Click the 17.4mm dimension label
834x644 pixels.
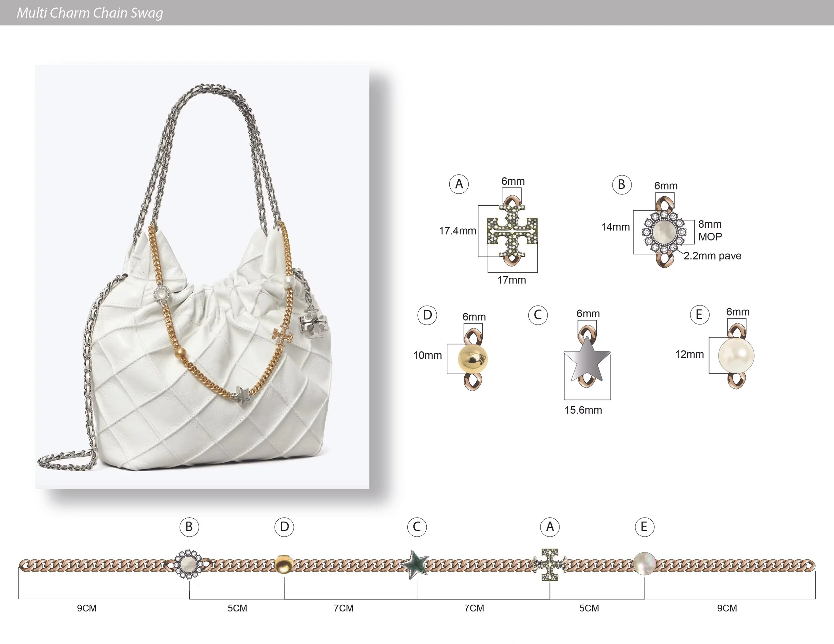point(457,231)
